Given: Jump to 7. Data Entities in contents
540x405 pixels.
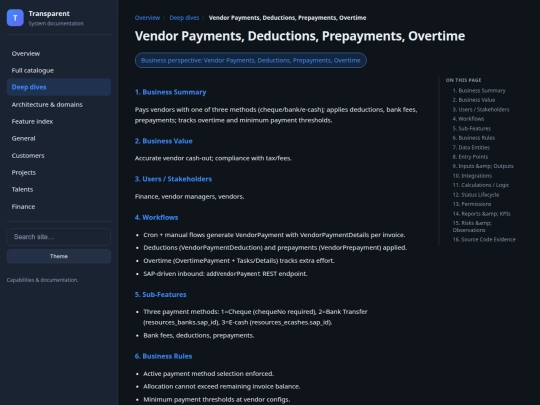Looking at the screenshot, I should [471, 147].
